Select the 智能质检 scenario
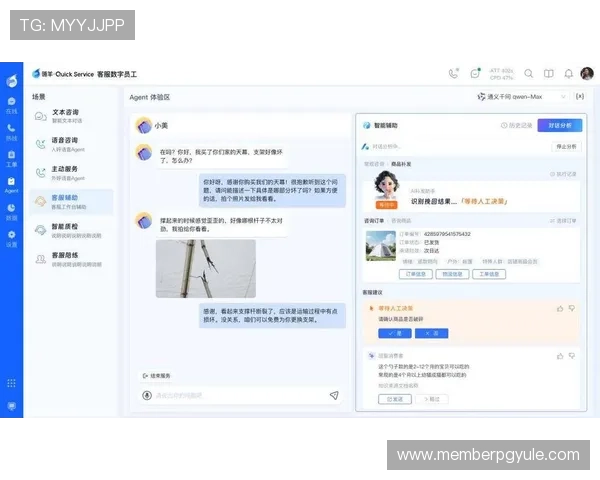Image resolution: width=600 pixels, height=480 pixels. [x=72, y=230]
